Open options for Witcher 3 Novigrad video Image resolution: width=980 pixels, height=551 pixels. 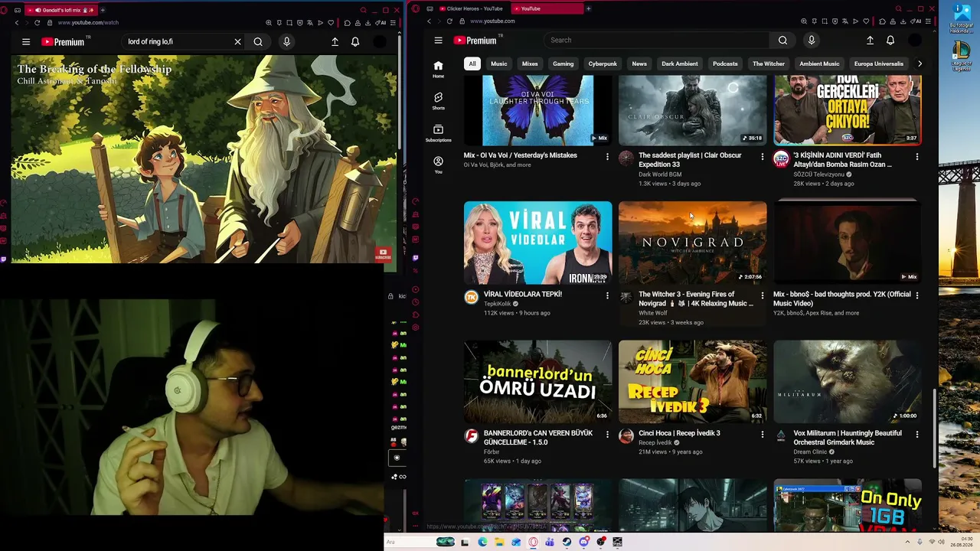[x=762, y=295]
